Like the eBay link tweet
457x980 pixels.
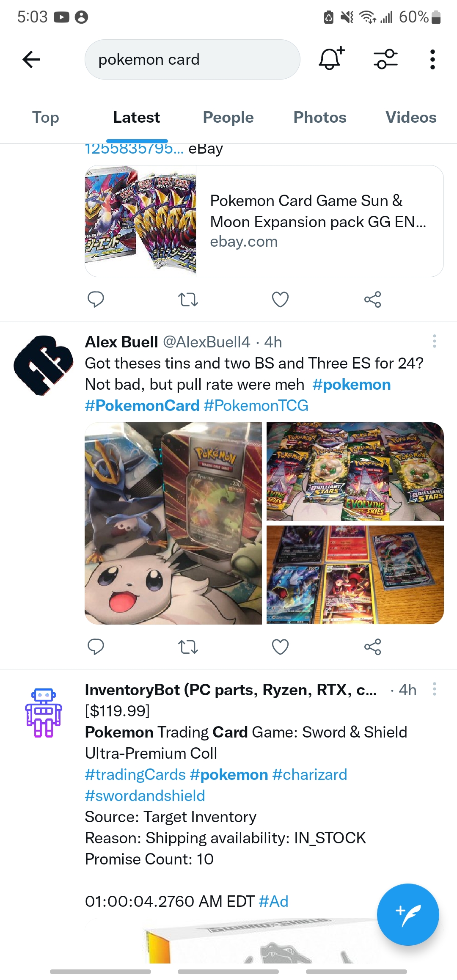pyautogui.click(x=280, y=300)
